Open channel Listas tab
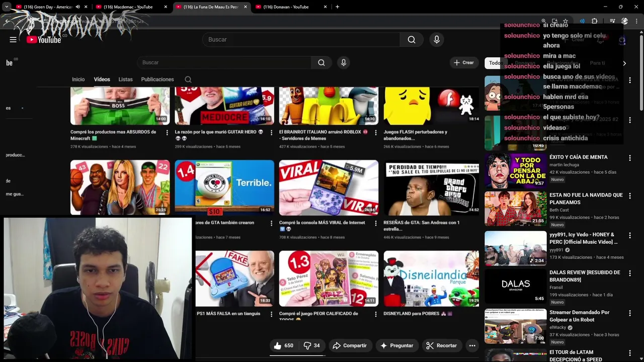This screenshot has width=644, height=362. [125, 79]
